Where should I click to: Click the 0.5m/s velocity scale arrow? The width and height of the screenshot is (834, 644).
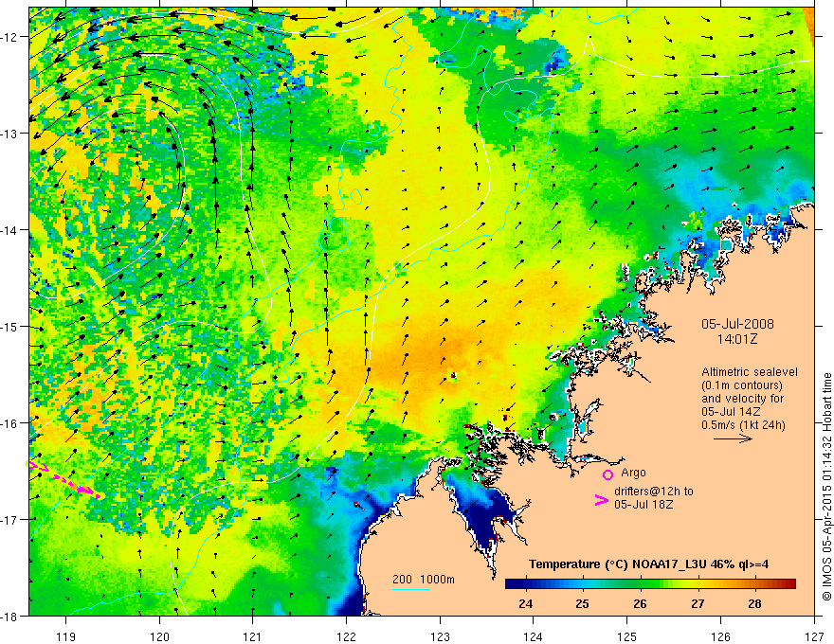pos(733,438)
